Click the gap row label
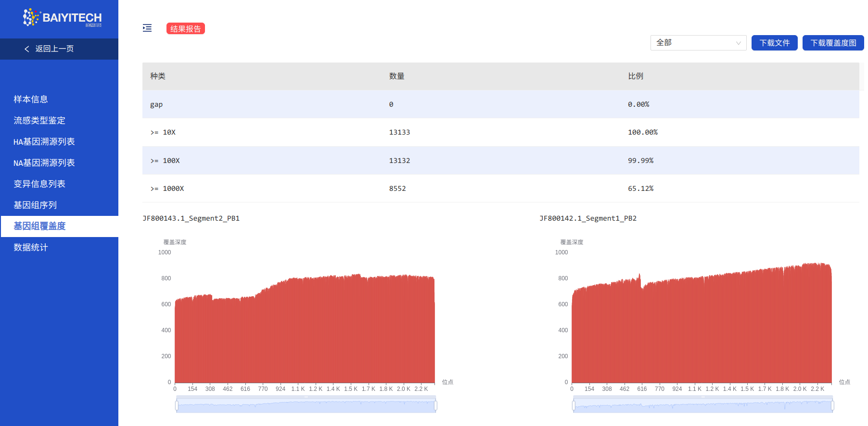This screenshot has width=868, height=426. click(x=156, y=104)
